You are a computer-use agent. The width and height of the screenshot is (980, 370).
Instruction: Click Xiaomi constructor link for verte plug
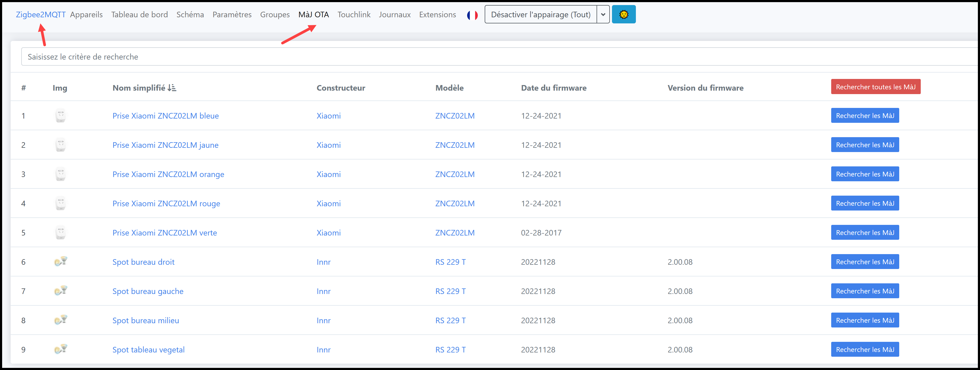pos(329,233)
